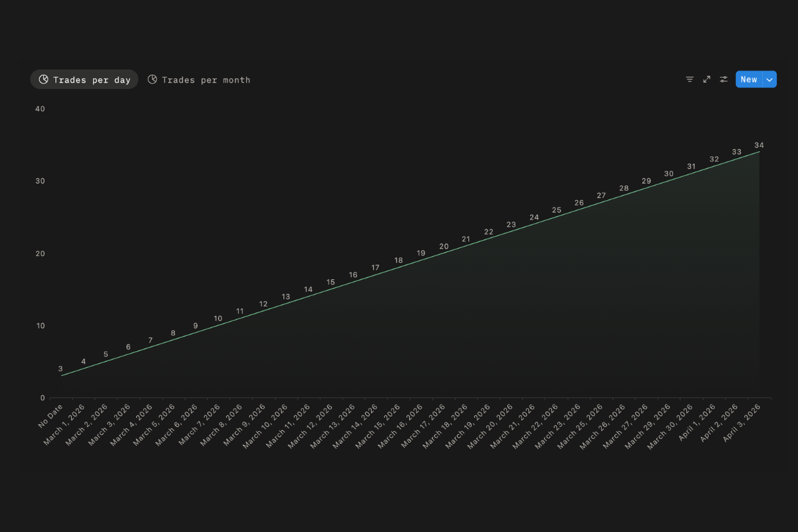The height and width of the screenshot is (532, 798).
Task: Click the data label 33 on the line
Action: tap(736, 152)
